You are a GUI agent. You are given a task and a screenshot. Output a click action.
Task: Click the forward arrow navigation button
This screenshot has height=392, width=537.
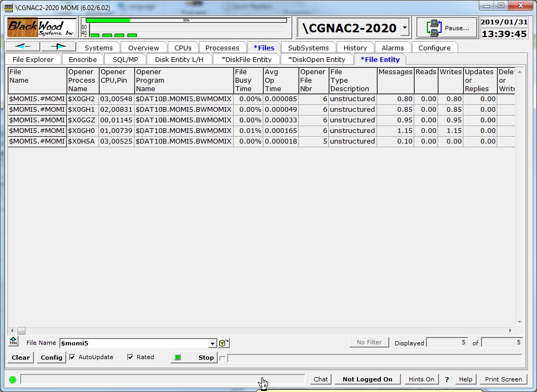[58, 47]
